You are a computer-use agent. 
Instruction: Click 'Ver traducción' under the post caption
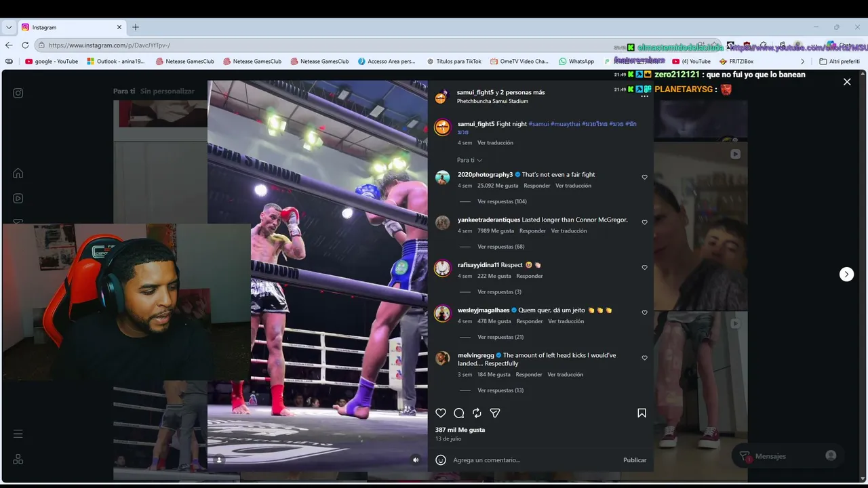coord(495,143)
